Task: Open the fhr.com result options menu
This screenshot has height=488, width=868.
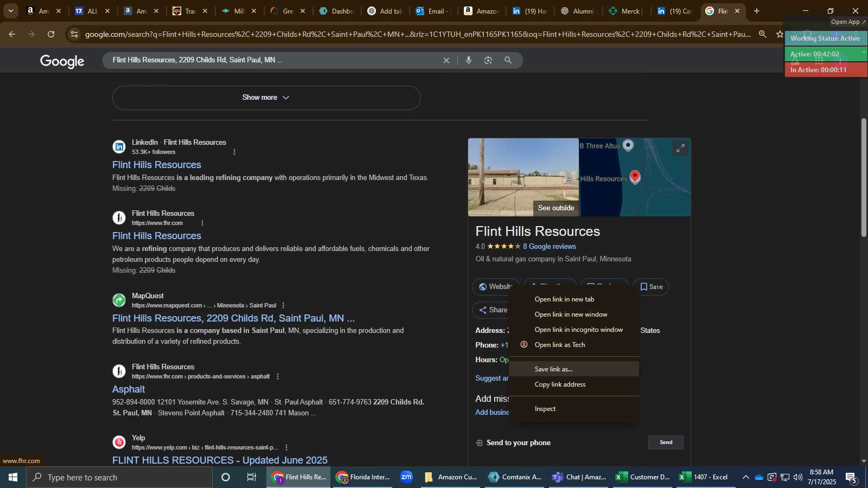Action: 202,223
